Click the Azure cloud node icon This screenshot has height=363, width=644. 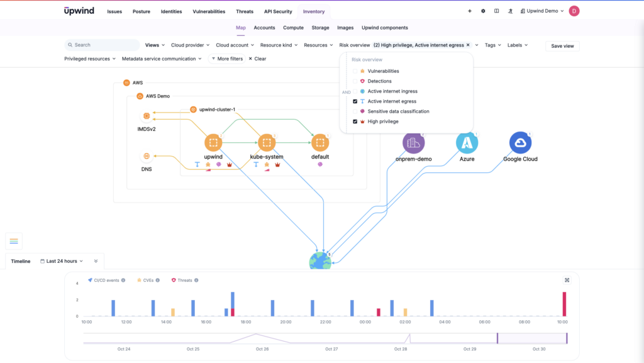(x=467, y=143)
